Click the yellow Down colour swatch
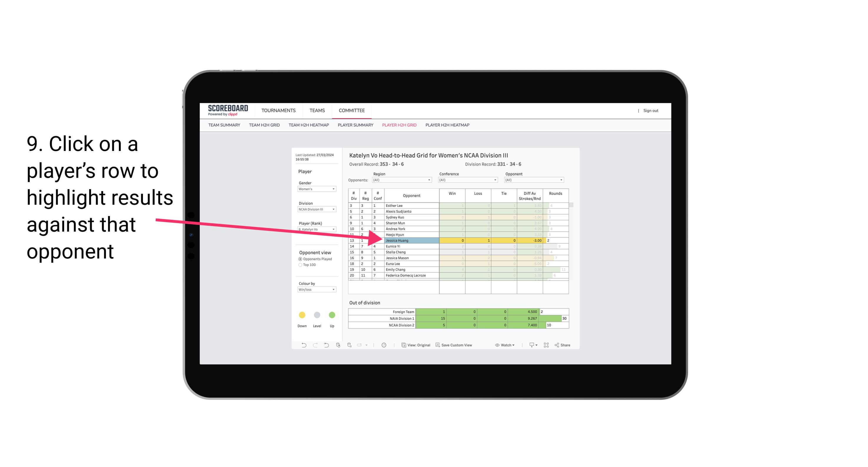Viewport: 868px width, 467px height. [301, 315]
